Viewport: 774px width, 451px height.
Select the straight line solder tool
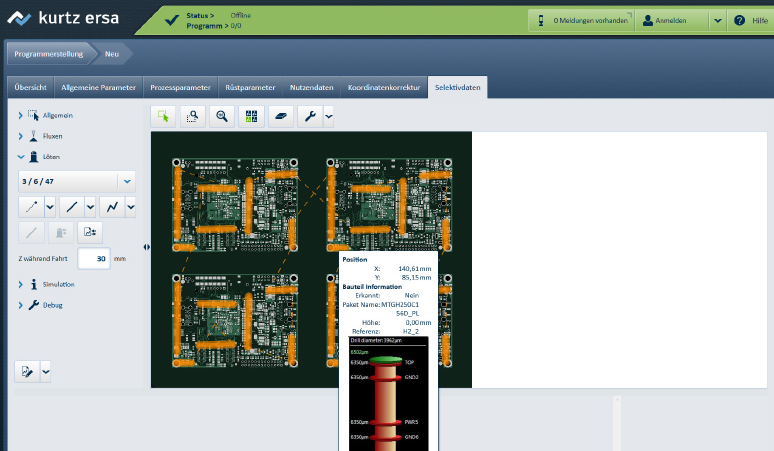pos(71,207)
